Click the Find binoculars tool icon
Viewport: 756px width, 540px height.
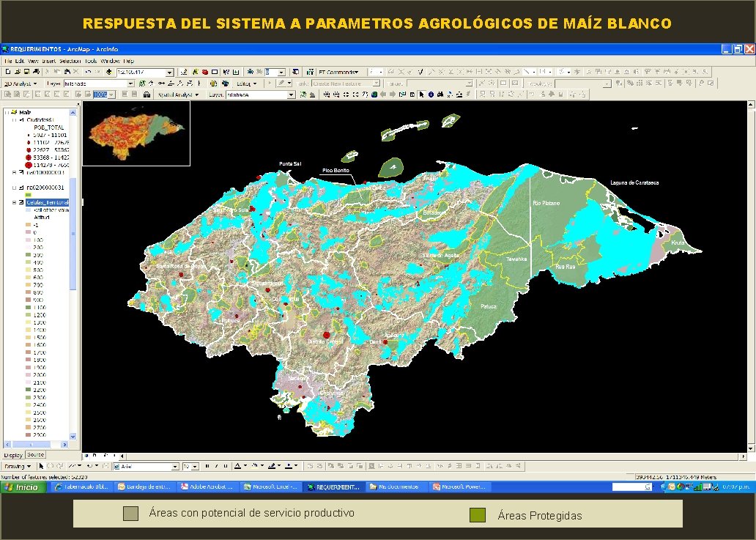pyautogui.click(x=440, y=95)
